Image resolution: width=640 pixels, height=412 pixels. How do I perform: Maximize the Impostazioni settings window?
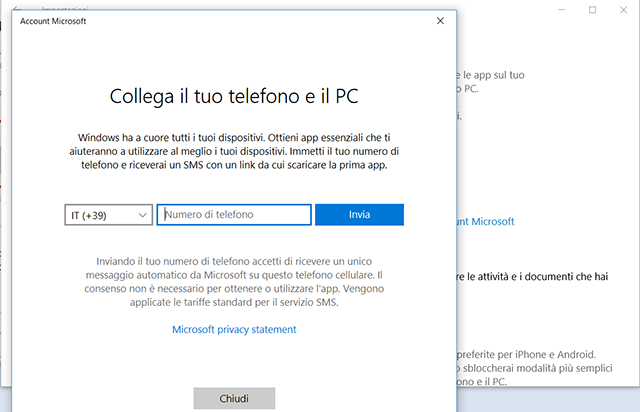click(592, 9)
